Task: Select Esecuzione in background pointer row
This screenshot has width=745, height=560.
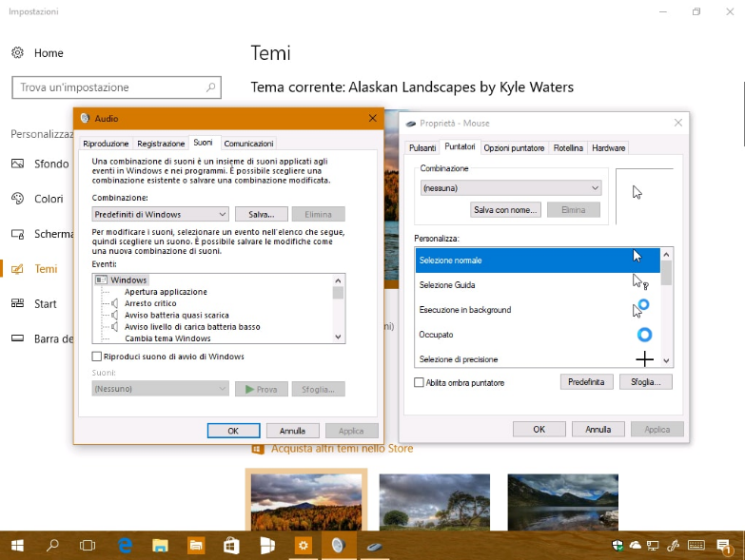Action: click(x=538, y=309)
